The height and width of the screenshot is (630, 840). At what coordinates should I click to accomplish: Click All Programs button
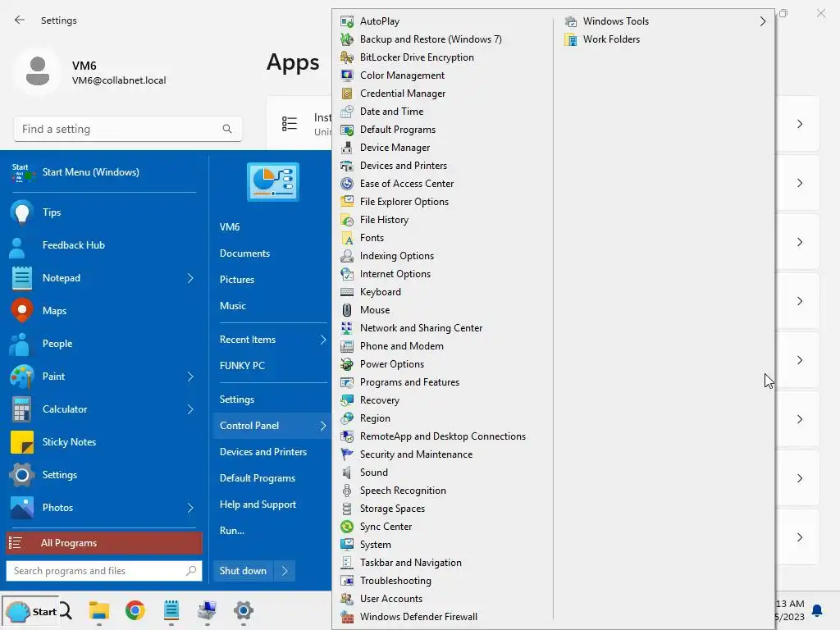(x=104, y=543)
